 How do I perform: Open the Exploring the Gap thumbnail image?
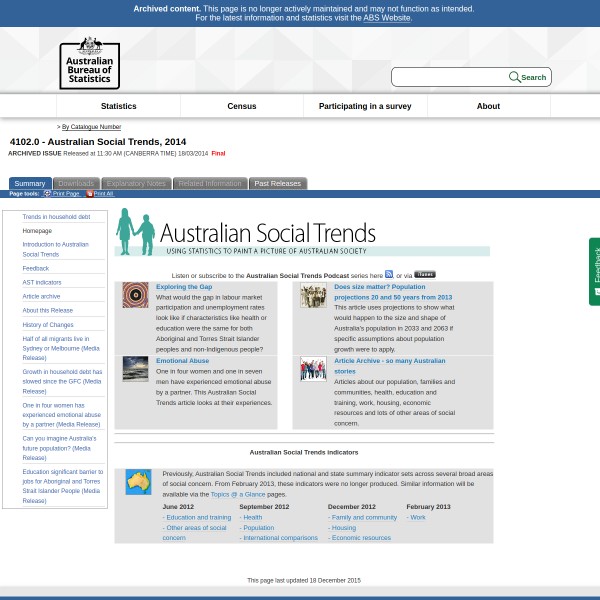coord(135,295)
